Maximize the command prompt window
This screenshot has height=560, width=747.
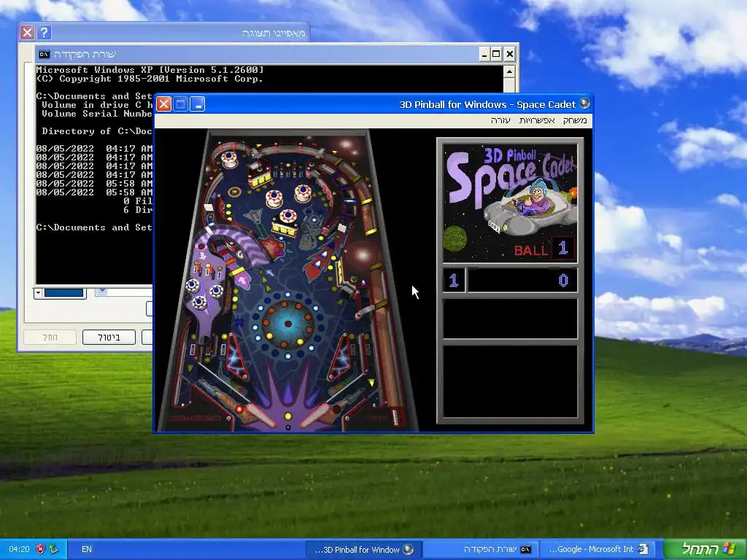(x=496, y=54)
